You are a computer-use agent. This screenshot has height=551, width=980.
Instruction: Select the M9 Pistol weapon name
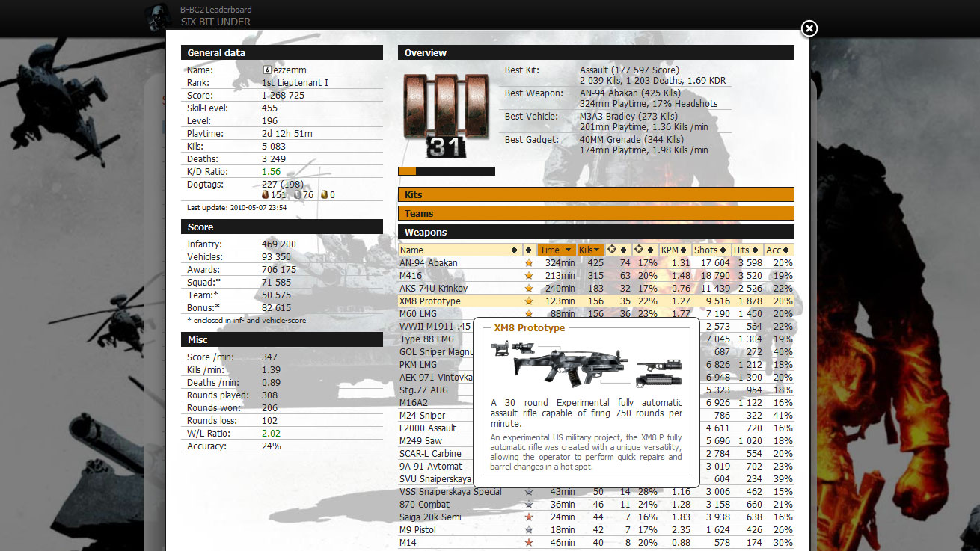click(417, 530)
